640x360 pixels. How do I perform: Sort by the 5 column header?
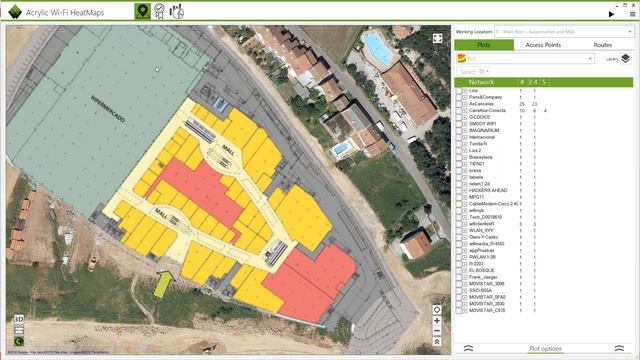(544, 82)
